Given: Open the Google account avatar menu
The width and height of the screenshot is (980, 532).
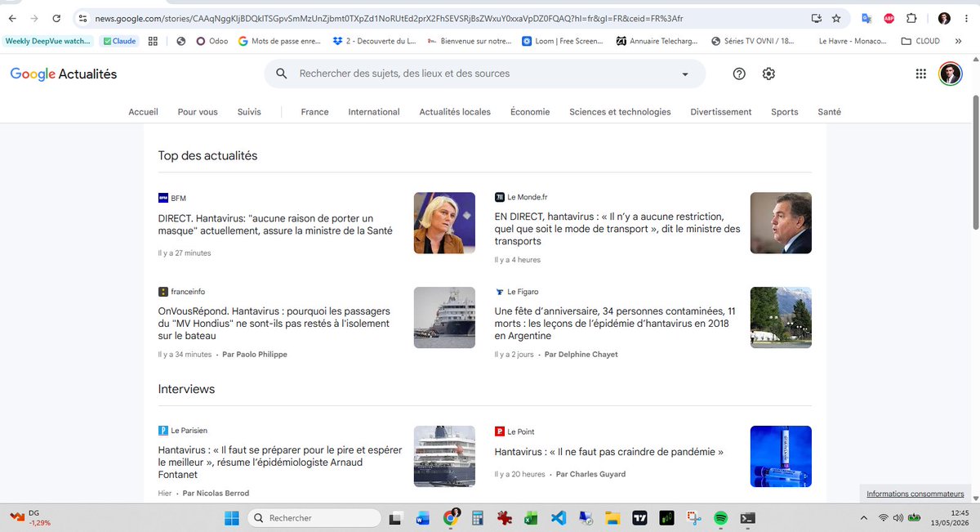Looking at the screenshot, I should 950,74.
